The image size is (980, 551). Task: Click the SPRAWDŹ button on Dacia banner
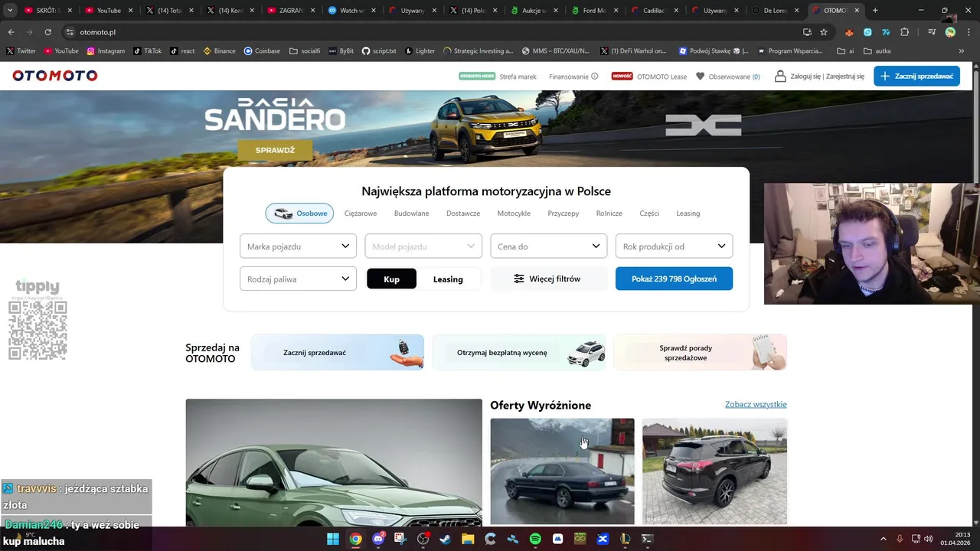click(x=275, y=150)
